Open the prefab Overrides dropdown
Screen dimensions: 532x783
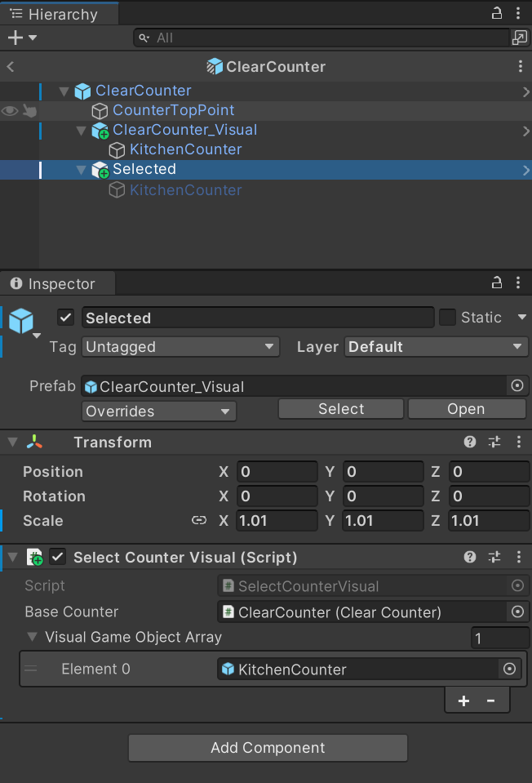click(x=158, y=411)
